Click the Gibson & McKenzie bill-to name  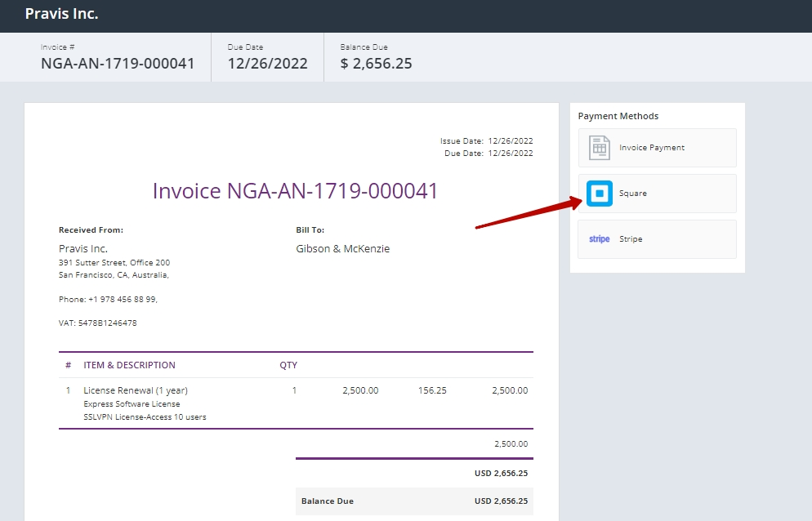pyautogui.click(x=342, y=249)
